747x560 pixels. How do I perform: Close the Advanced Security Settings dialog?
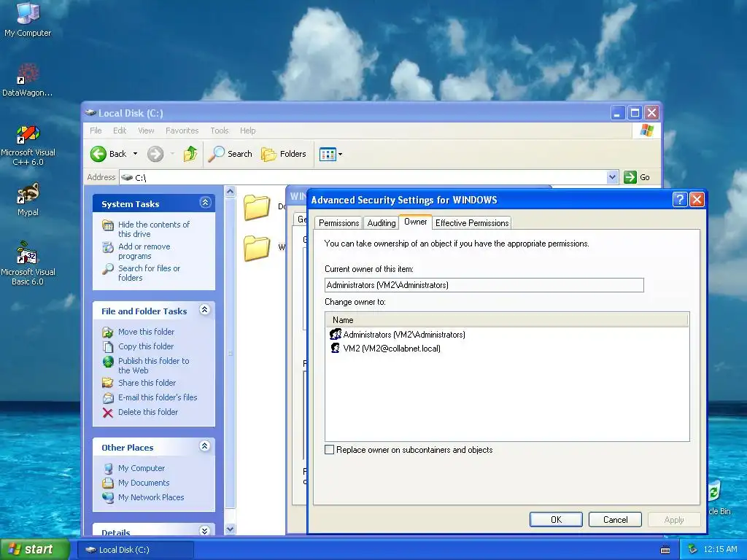coord(697,200)
